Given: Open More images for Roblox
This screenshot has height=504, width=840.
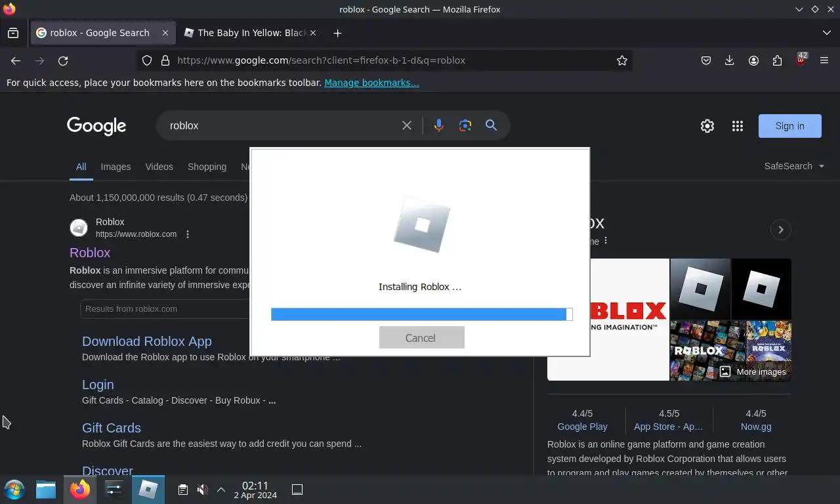Looking at the screenshot, I should [x=753, y=371].
